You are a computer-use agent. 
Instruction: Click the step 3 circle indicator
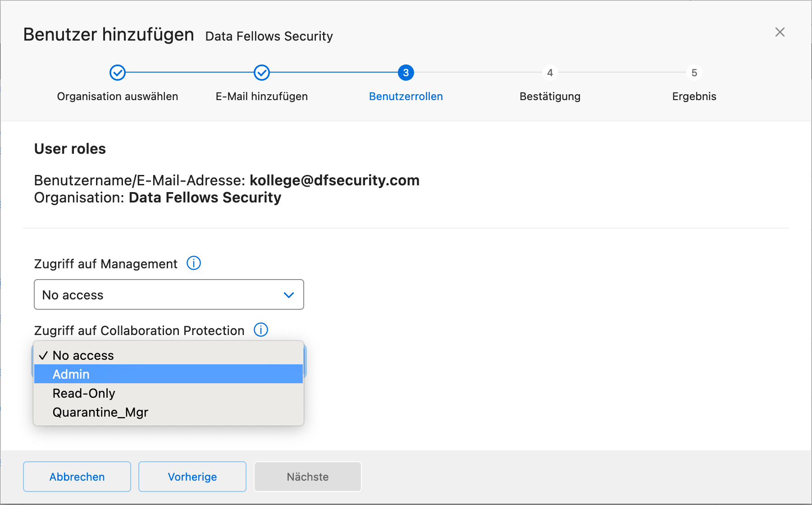click(406, 73)
